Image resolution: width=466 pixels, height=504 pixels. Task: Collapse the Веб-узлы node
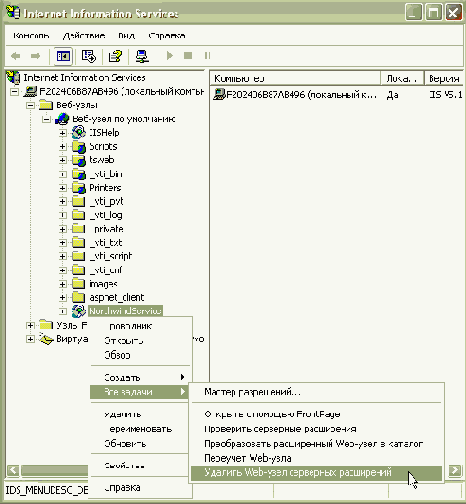[30, 105]
